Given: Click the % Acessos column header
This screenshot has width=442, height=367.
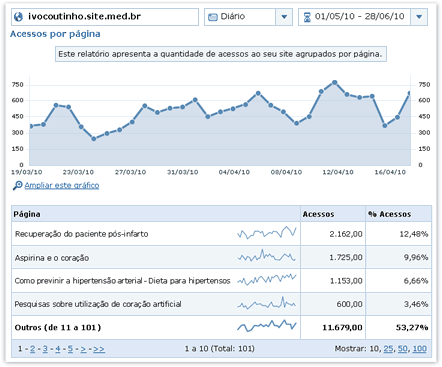Looking at the screenshot, I should click(x=398, y=214).
